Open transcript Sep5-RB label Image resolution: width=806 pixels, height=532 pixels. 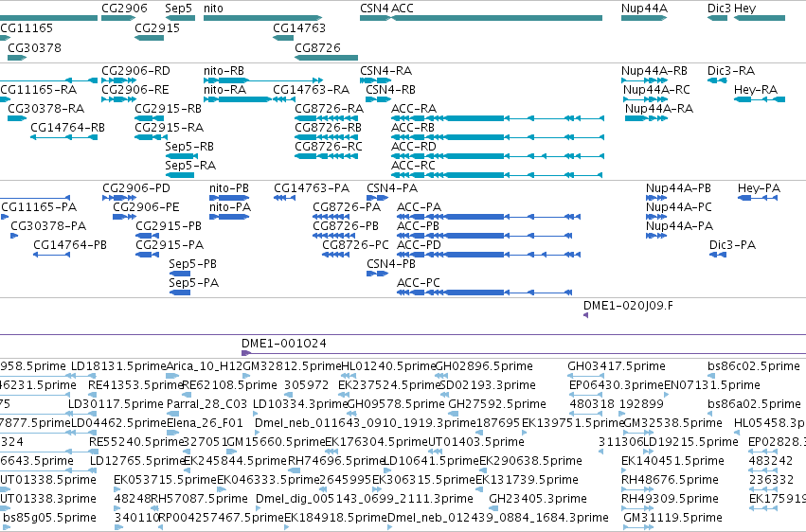189,147
